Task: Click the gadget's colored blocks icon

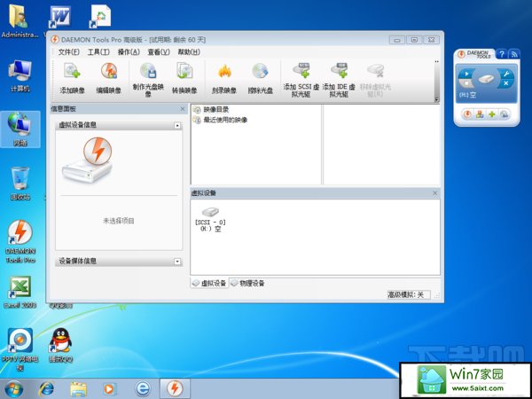Action: [x=480, y=114]
